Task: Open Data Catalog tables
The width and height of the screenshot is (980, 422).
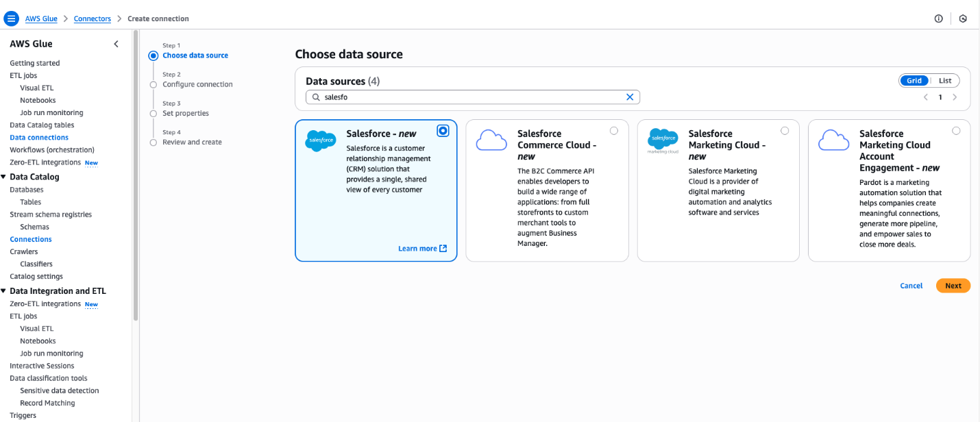Action: point(42,125)
